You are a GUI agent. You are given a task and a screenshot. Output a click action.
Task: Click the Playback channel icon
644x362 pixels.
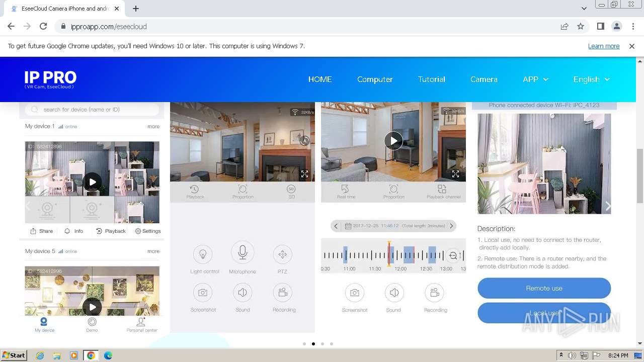[442, 189]
